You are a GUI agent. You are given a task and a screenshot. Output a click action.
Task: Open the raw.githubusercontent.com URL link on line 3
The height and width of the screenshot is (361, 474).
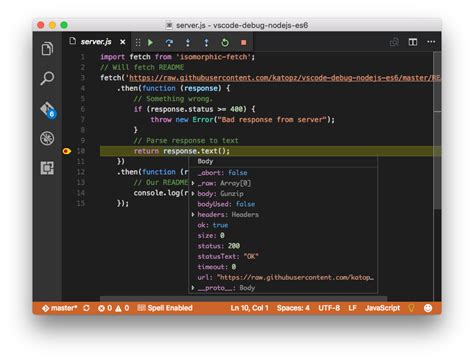click(x=284, y=78)
